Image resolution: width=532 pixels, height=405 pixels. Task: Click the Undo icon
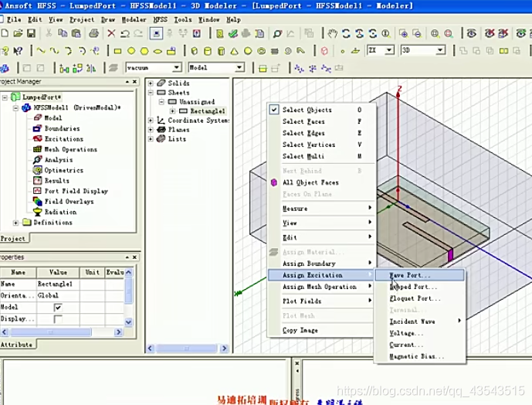125,33
